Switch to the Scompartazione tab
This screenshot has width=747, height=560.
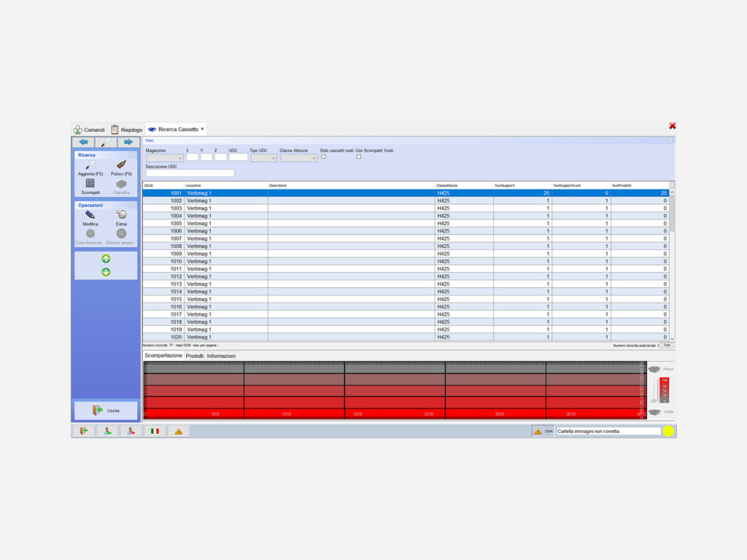pyautogui.click(x=163, y=356)
